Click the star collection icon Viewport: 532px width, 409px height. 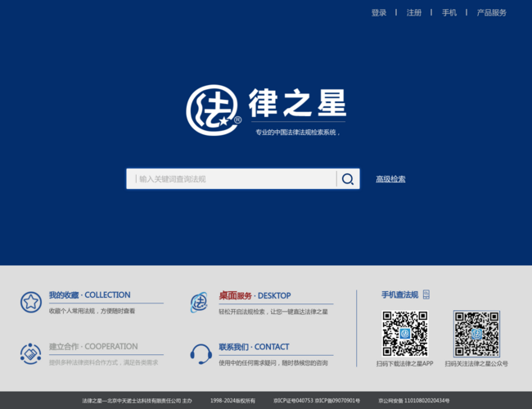(30, 302)
